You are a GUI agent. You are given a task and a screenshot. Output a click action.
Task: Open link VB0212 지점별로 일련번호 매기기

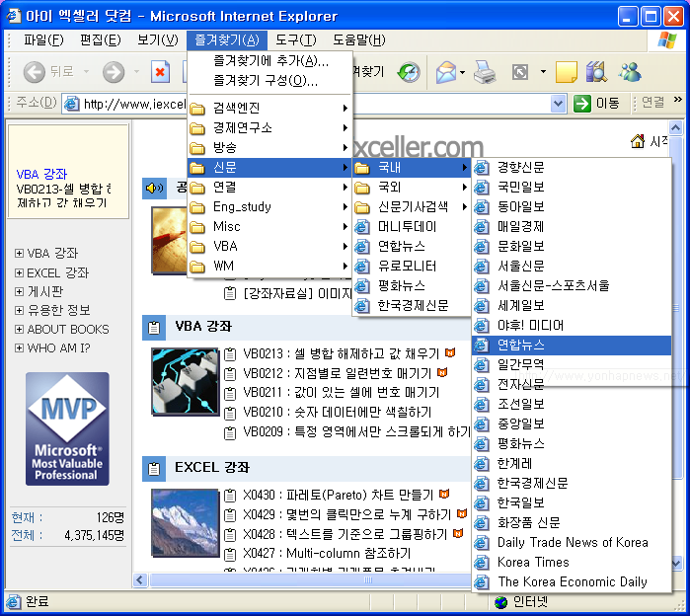point(337,373)
